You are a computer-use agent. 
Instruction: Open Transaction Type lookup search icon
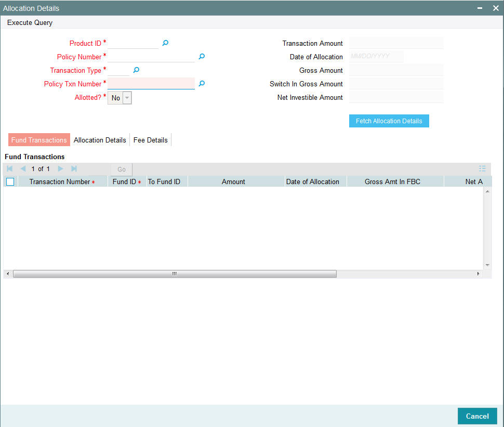pyautogui.click(x=136, y=70)
